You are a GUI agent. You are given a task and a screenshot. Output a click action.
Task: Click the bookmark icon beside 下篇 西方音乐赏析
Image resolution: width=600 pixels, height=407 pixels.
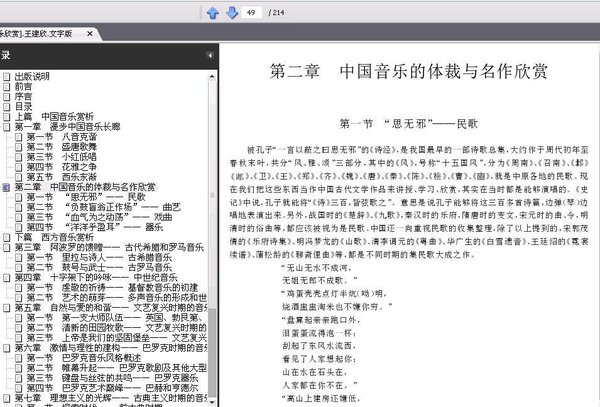tap(7, 237)
